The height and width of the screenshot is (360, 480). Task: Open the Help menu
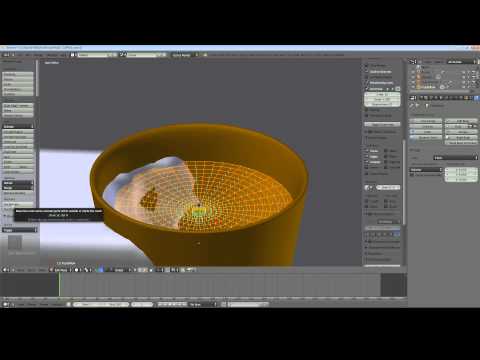[x=63, y=55]
